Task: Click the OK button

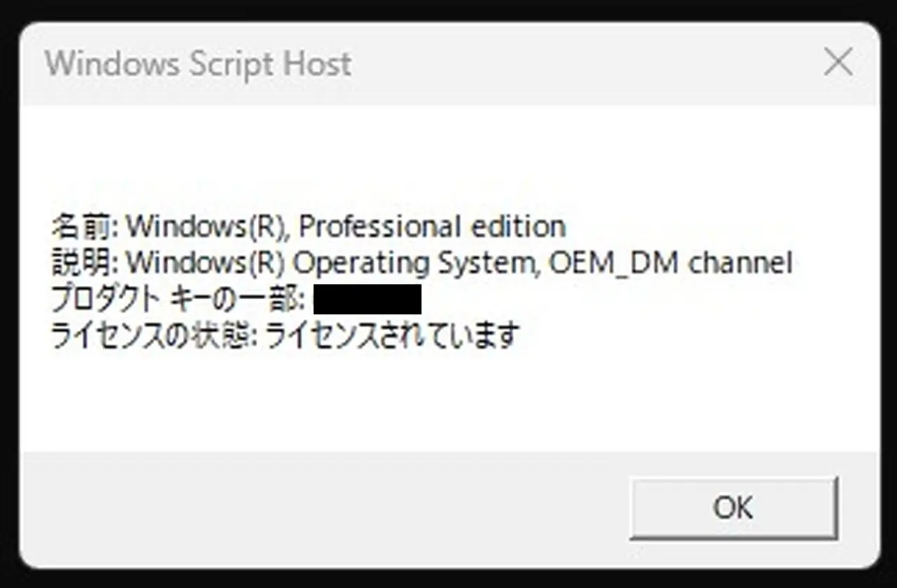Action: (x=733, y=507)
